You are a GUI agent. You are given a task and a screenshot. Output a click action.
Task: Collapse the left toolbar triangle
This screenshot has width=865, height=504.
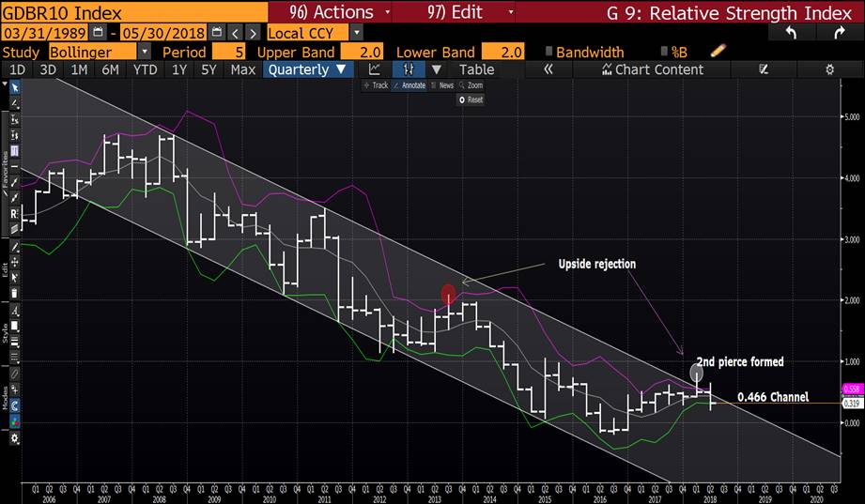pos(5,85)
